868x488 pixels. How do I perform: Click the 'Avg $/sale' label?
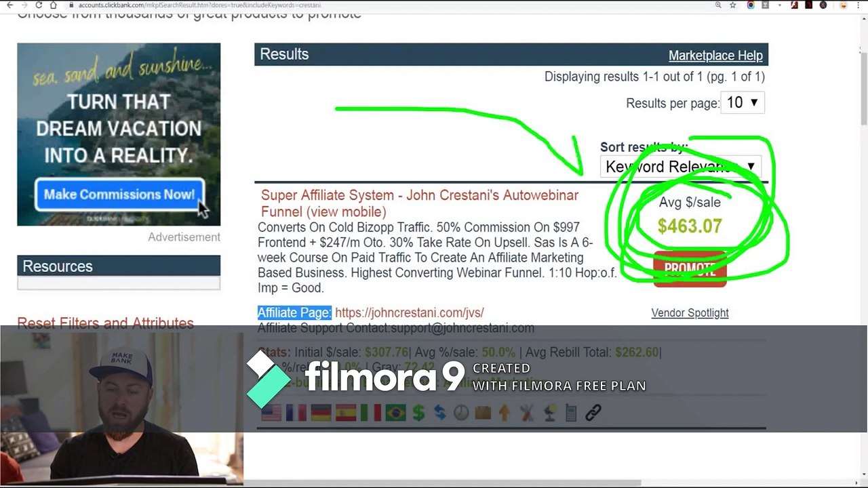click(x=690, y=202)
